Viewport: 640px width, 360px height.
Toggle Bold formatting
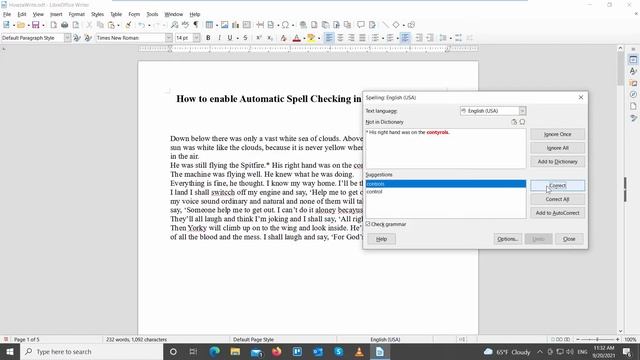(208, 38)
